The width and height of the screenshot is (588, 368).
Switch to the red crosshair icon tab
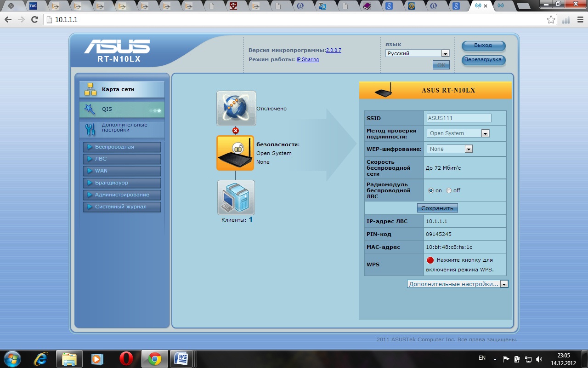pos(234,6)
